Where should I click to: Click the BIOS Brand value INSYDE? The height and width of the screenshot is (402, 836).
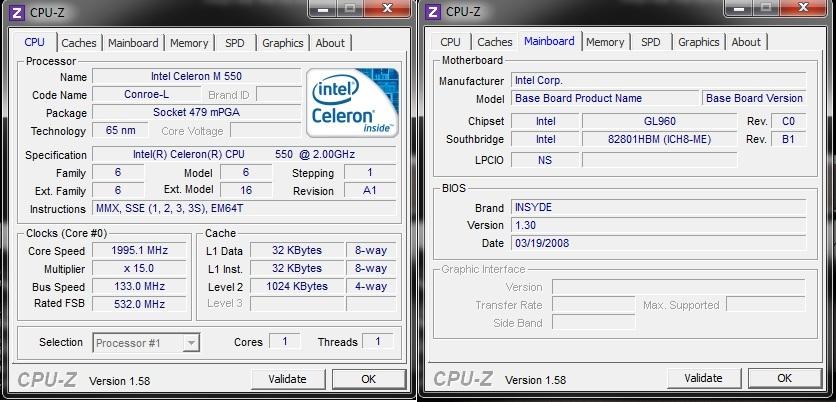pyautogui.click(x=658, y=207)
